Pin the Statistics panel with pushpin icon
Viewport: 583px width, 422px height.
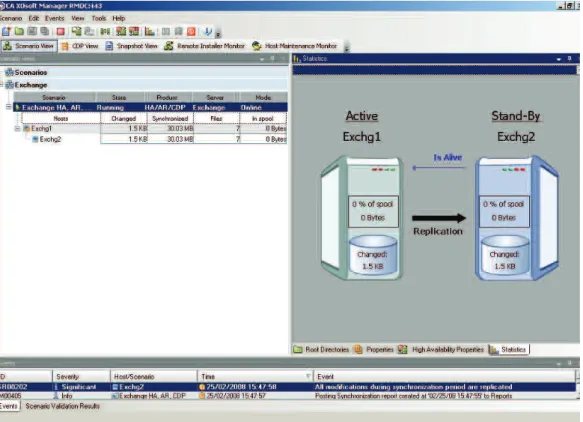tap(569, 58)
